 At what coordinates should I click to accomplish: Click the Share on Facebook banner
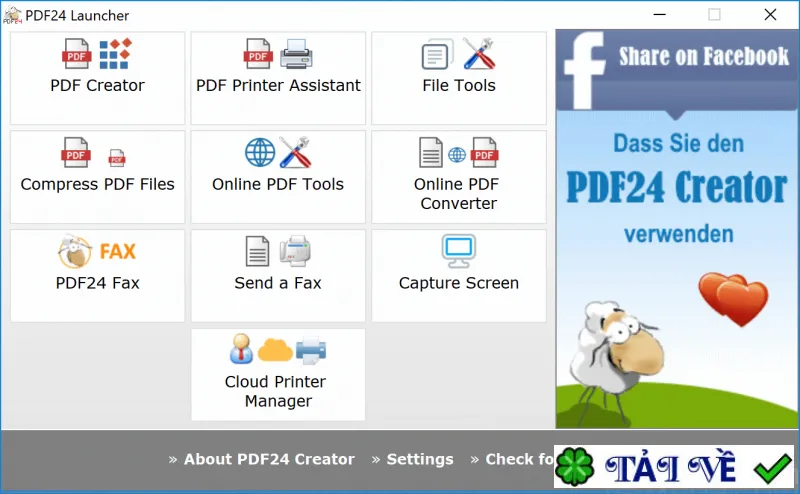pos(677,69)
